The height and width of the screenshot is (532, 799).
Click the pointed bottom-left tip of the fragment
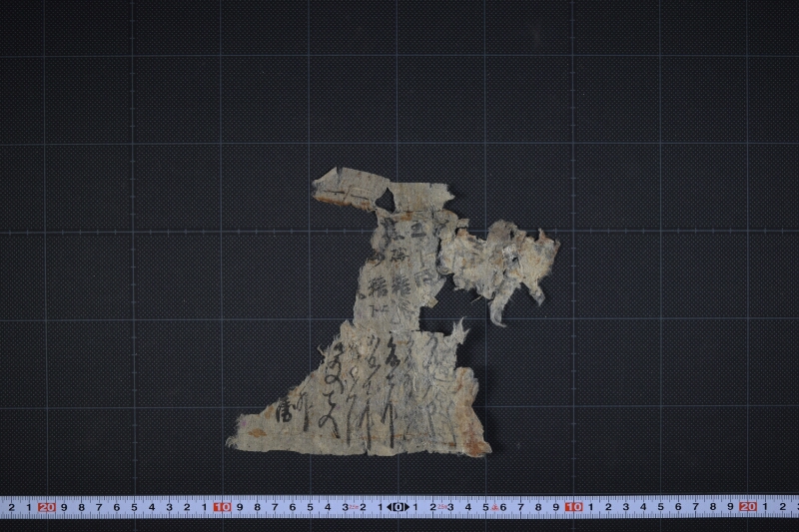[x=235, y=441]
